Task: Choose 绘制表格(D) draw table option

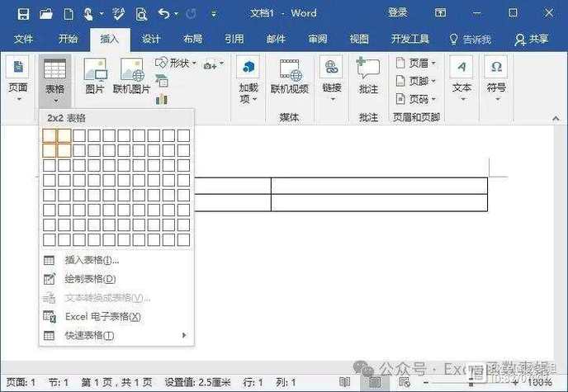Action: pos(116,279)
